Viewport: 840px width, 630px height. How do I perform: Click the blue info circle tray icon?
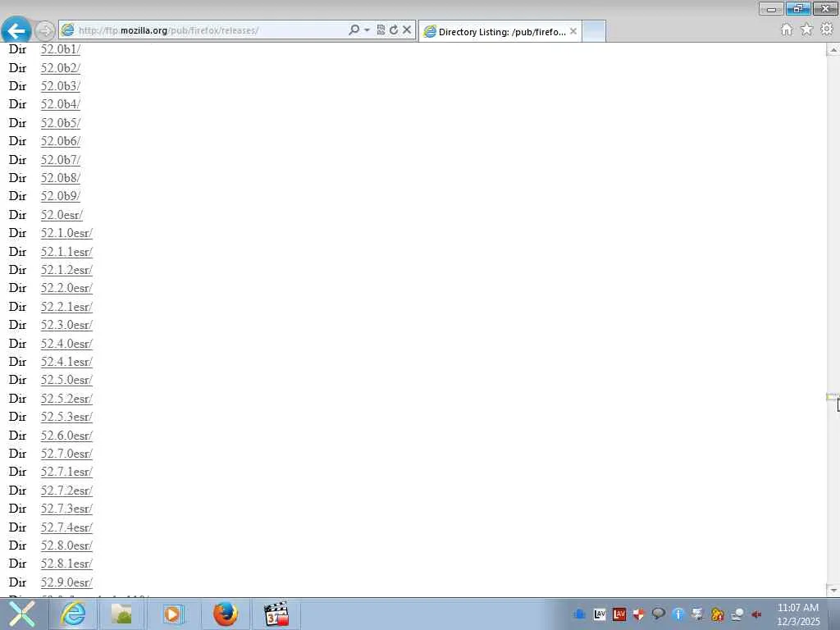coord(678,614)
